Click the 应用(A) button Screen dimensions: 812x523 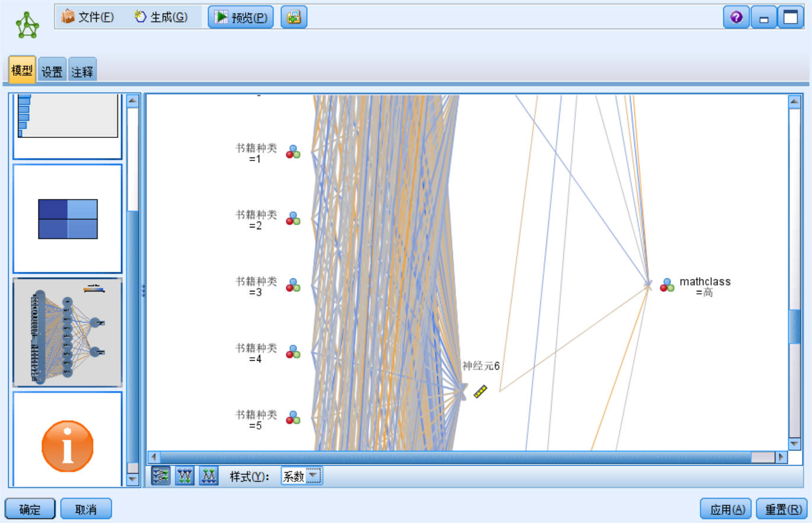point(726,509)
